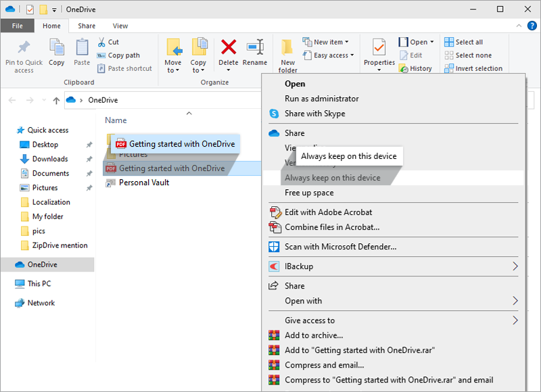Click Pin to Quick access icon
Viewport: 541px width, 392px height.
click(24, 48)
